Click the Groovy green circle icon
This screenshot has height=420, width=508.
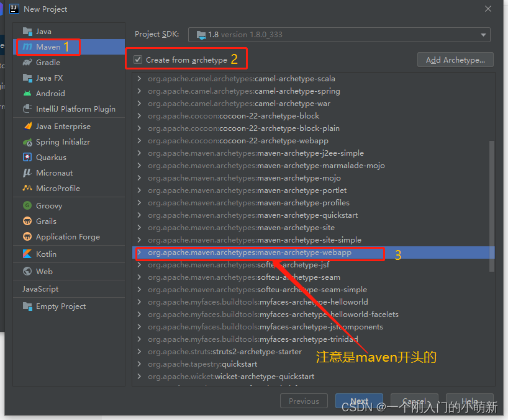(x=27, y=205)
